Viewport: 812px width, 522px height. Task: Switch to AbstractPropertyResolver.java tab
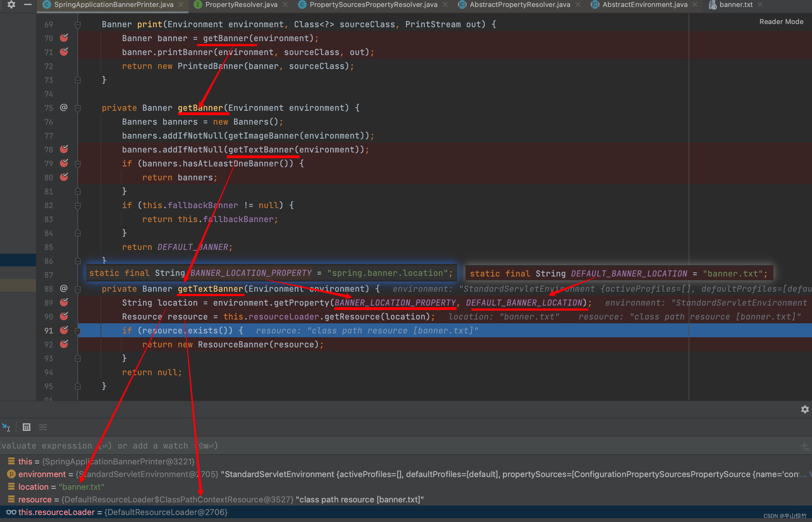tap(520, 5)
